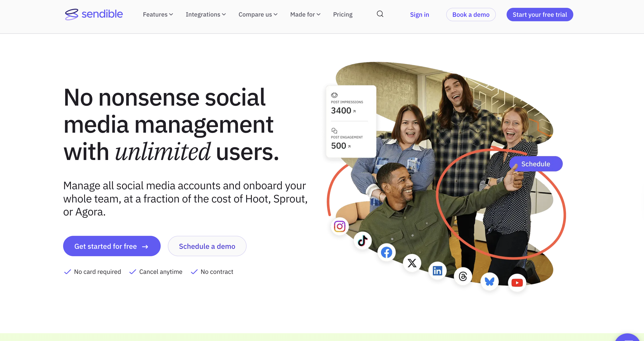
Task: Click the post impressions eye icon
Action: click(x=334, y=95)
